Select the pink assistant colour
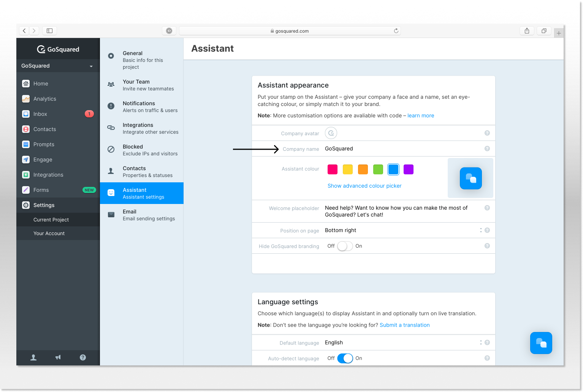Screen dimensions: 583x392 click(333, 169)
